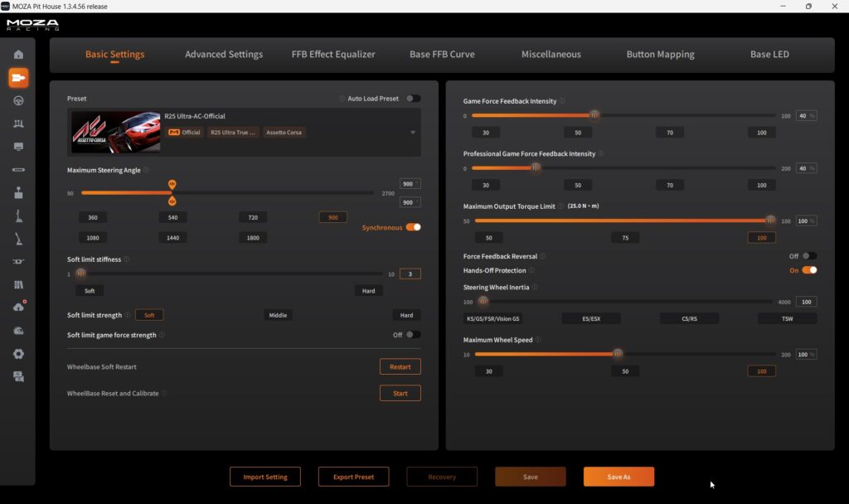
Task: Toggle Auto Load Preset switch
Action: coord(412,99)
